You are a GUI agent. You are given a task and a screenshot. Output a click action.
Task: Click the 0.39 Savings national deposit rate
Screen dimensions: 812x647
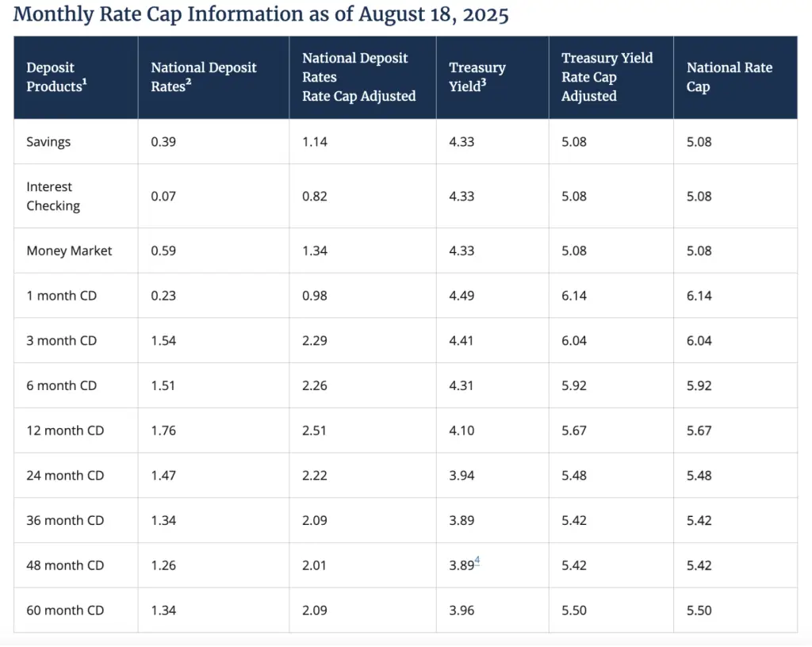click(163, 142)
